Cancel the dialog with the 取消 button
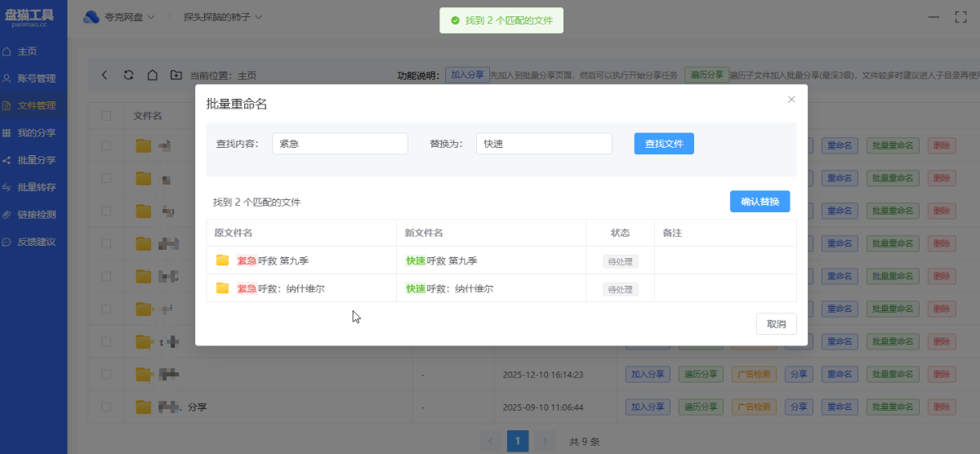The image size is (980, 454). click(776, 324)
